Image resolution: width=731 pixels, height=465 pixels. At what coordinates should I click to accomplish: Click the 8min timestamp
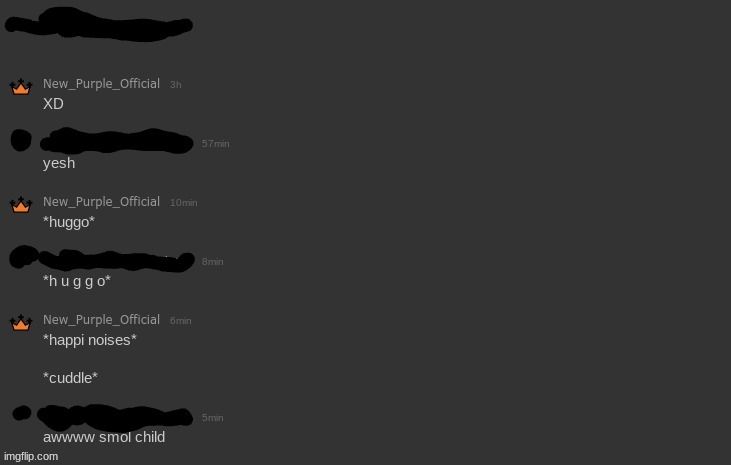tap(212, 262)
